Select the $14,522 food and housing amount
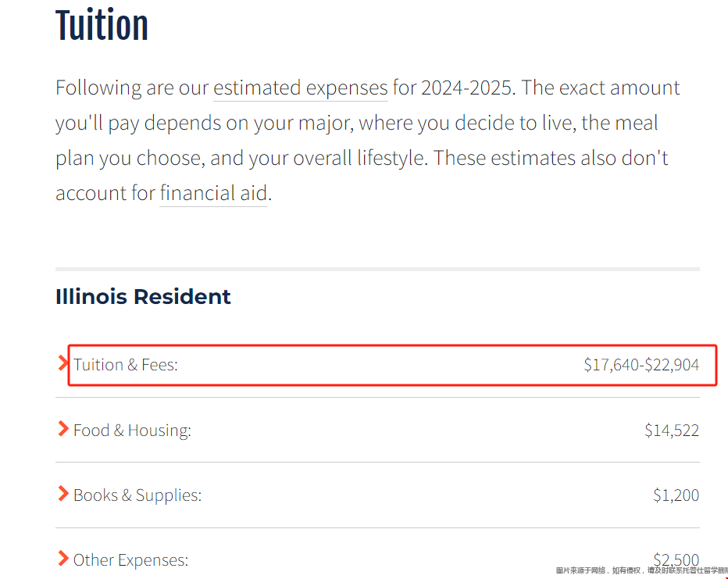This screenshot has width=728, height=579. pos(672,431)
